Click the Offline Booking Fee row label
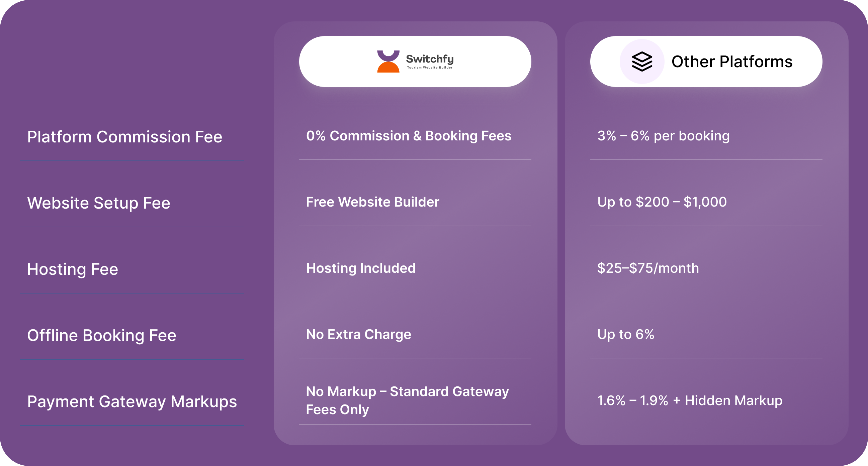This screenshot has height=466, width=868. pyautogui.click(x=101, y=335)
